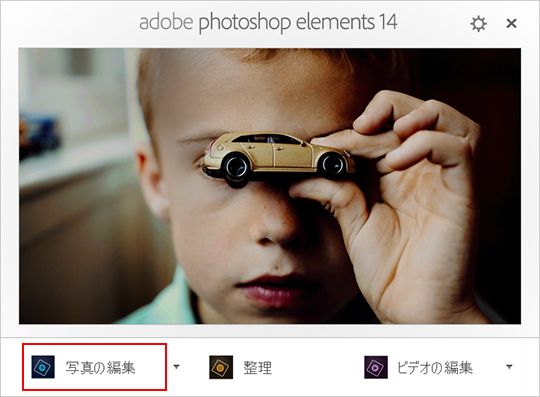
Task: Click inside the red-outlined 写真の編集 box
Action: click(x=94, y=367)
